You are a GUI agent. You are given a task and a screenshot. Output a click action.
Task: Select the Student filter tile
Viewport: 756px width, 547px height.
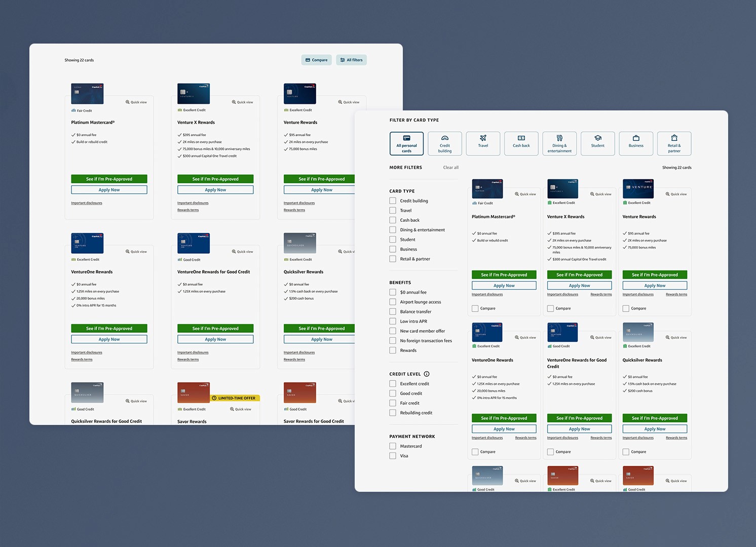click(x=598, y=143)
